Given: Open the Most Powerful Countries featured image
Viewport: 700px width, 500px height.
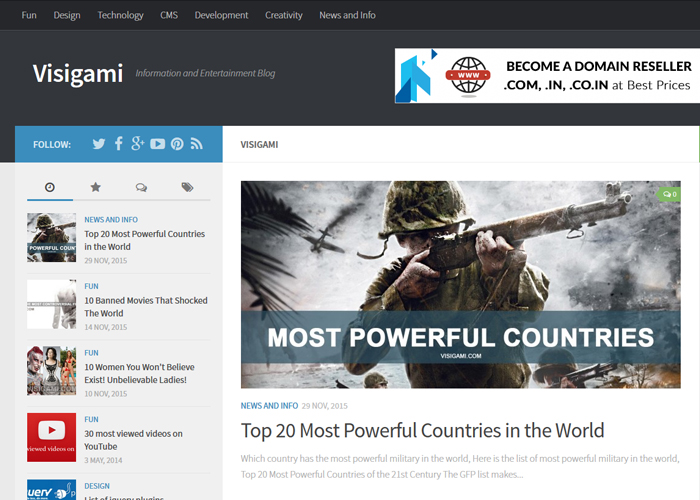Looking at the screenshot, I should (x=461, y=284).
